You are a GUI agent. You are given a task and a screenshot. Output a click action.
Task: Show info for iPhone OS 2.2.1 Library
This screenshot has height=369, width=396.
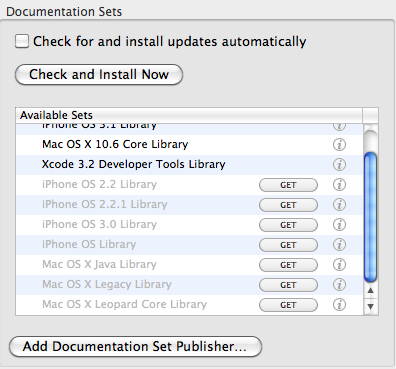pos(339,205)
